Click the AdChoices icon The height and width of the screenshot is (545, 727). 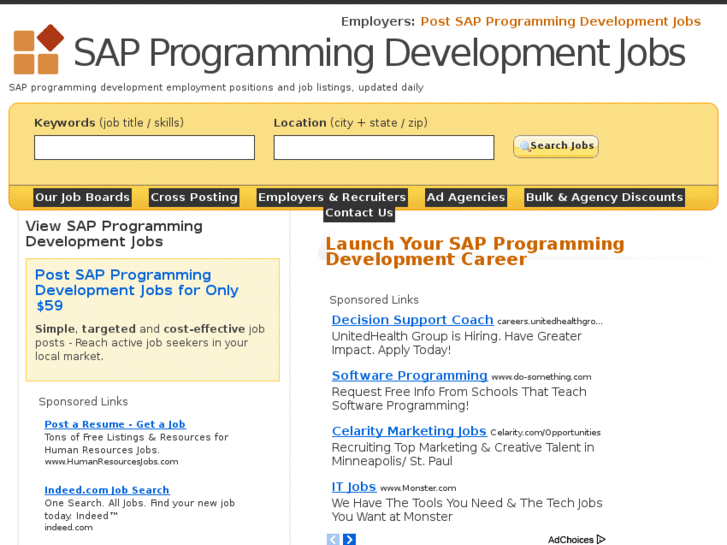point(600,540)
